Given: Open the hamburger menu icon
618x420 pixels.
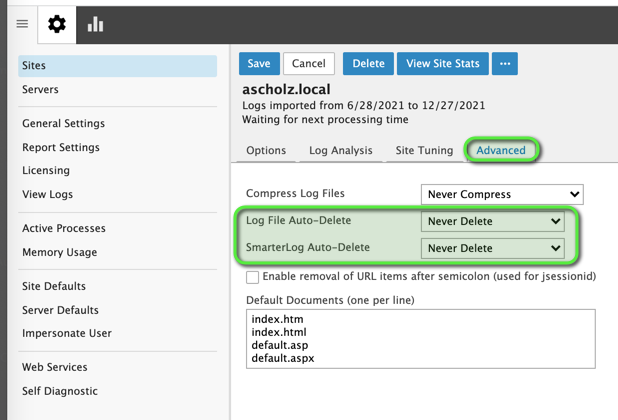Looking at the screenshot, I should click(x=21, y=24).
